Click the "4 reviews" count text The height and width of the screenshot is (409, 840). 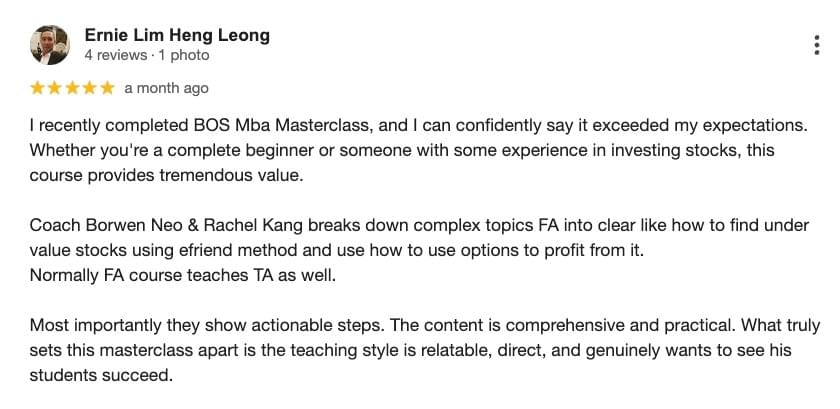coord(115,55)
